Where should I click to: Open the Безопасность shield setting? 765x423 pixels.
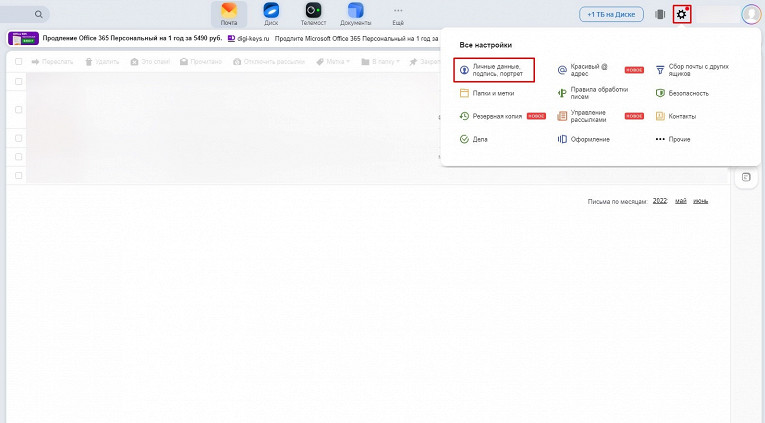(682, 93)
